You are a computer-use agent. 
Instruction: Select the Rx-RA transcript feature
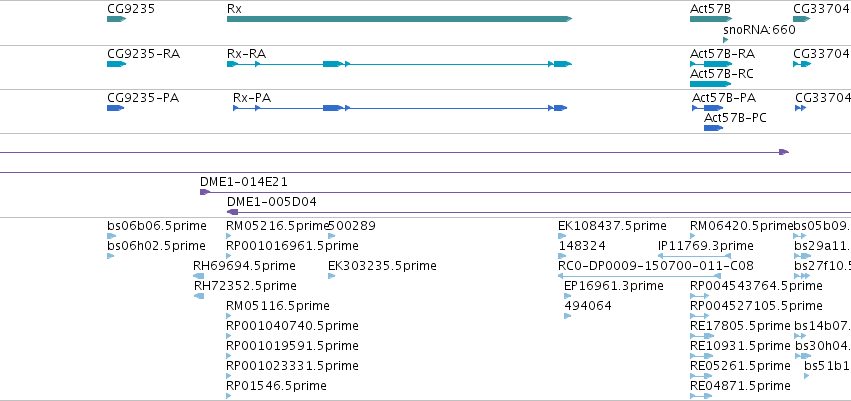399,64
